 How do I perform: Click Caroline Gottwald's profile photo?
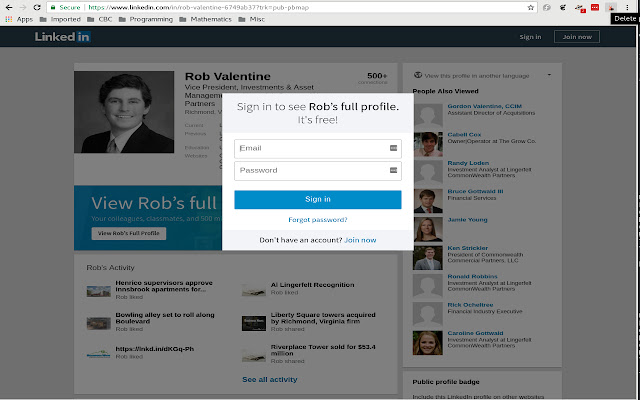[428, 342]
